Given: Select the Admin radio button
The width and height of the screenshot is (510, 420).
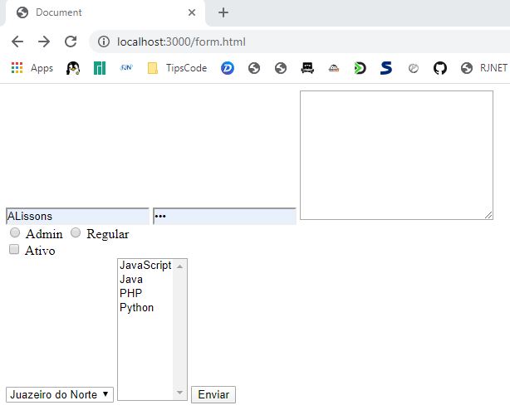Looking at the screenshot, I should click(15, 232).
